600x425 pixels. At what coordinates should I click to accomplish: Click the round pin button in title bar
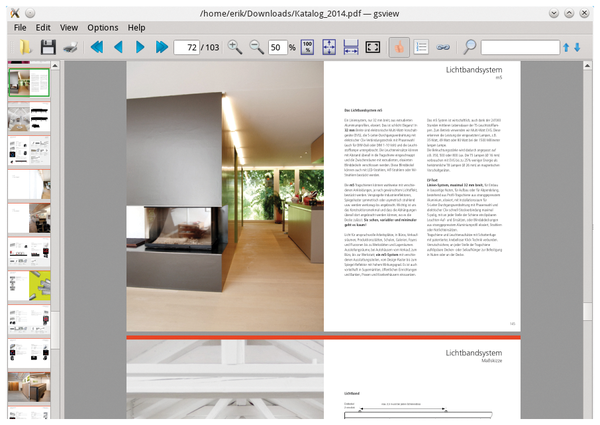30,13
